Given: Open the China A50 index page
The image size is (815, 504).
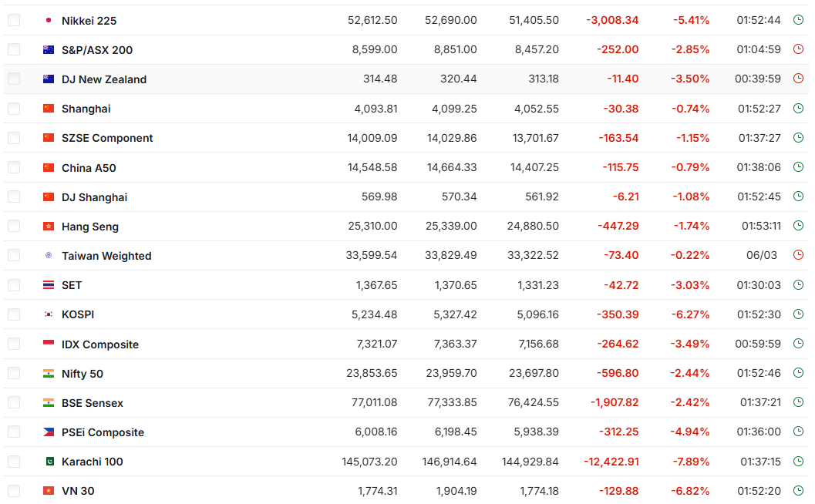Looking at the screenshot, I should pyautogui.click(x=89, y=168).
